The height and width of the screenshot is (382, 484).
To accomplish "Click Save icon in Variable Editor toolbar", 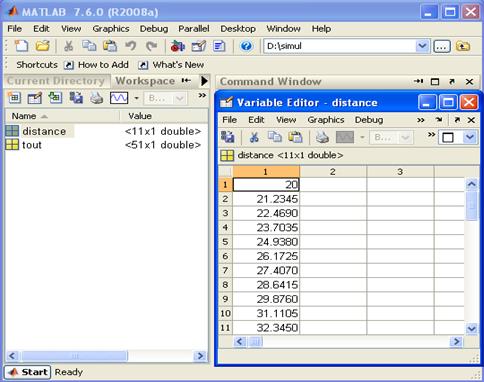I will (228, 137).
